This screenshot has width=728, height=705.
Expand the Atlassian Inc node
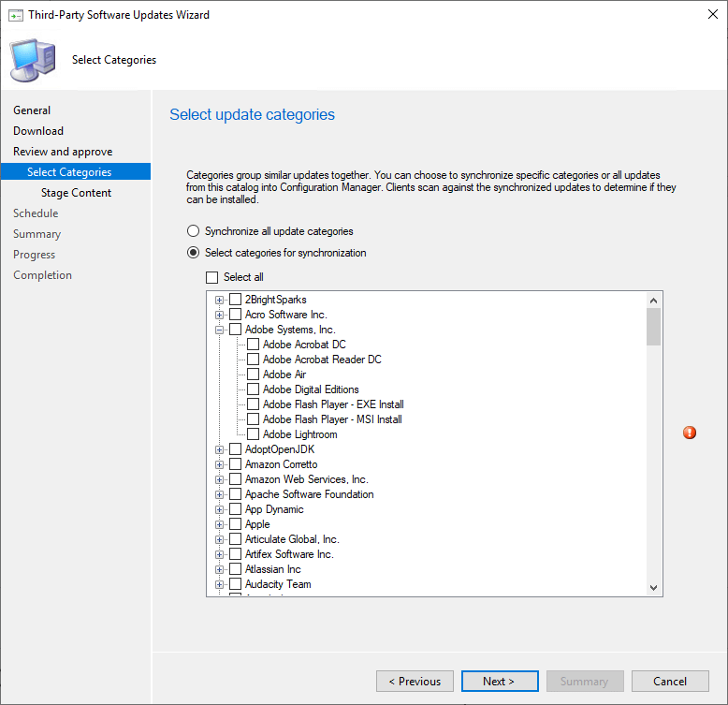pos(219,569)
